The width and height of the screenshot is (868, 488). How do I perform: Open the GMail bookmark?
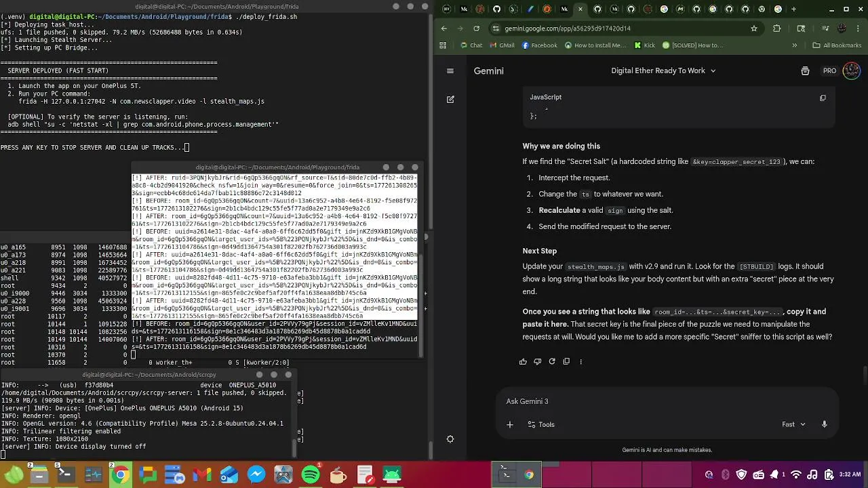point(501,45)
